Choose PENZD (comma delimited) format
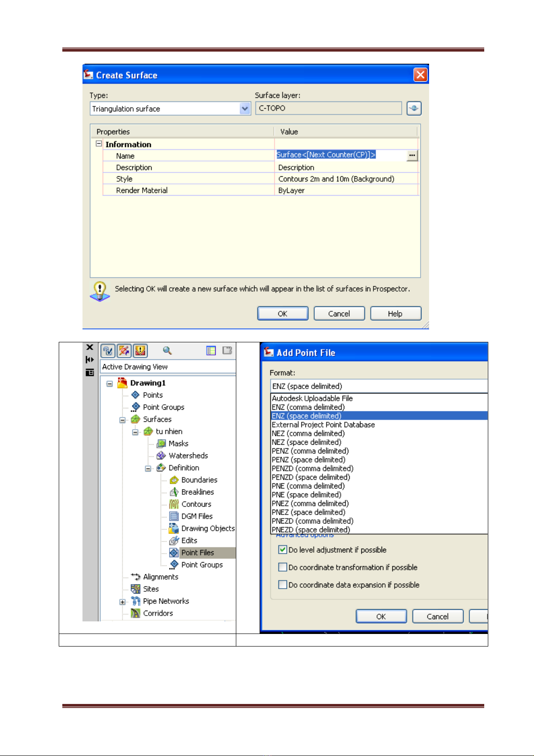 (379, 468)
